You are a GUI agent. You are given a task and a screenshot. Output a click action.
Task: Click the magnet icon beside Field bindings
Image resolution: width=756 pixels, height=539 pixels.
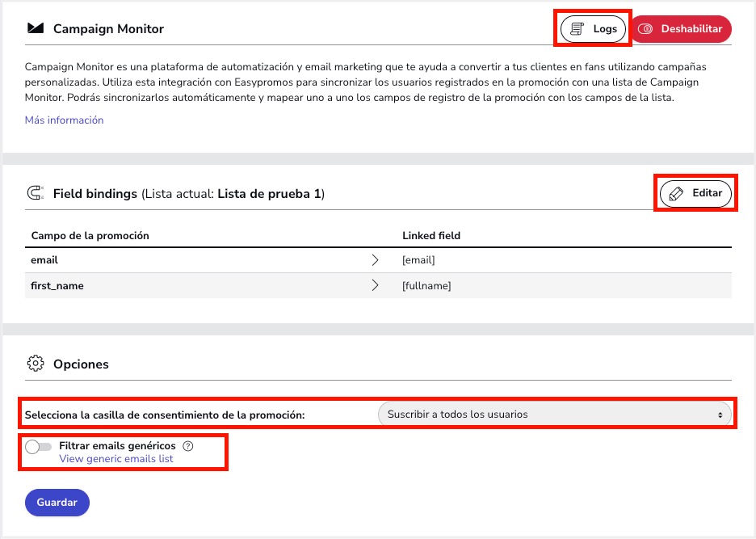pyautogui.click(x=35, y=194)
